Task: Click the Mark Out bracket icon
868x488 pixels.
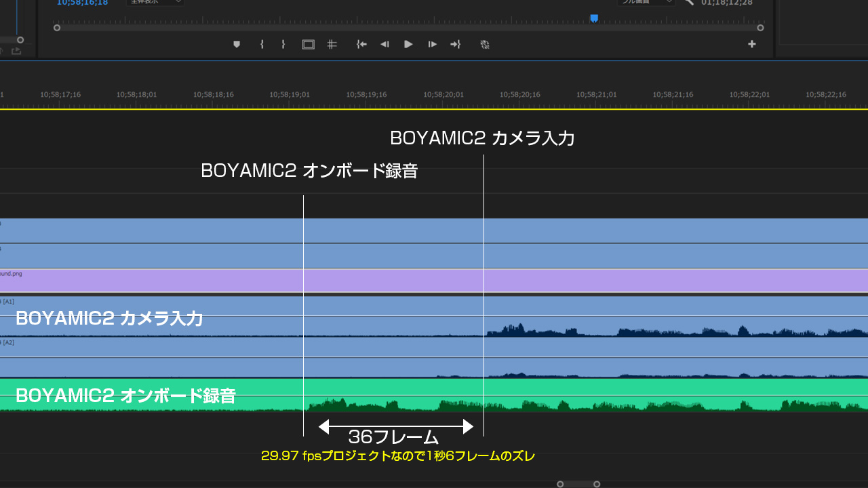Action: coord(283,45)
